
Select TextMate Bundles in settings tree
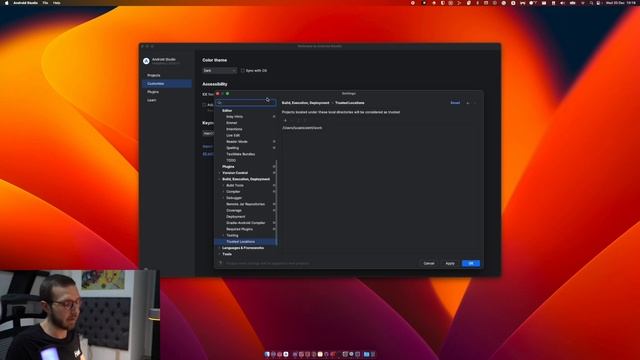coord(241,154)
